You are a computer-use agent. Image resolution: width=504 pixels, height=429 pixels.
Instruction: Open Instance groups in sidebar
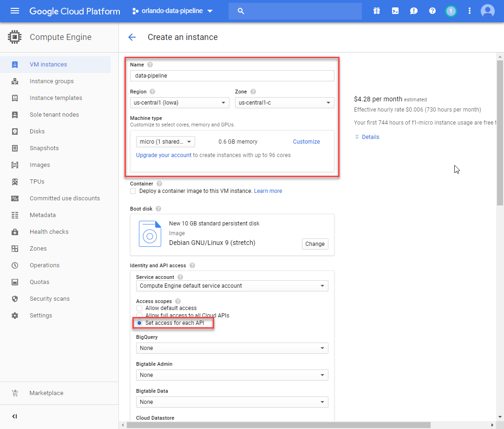pyautogui.click(x=52, y=81)
